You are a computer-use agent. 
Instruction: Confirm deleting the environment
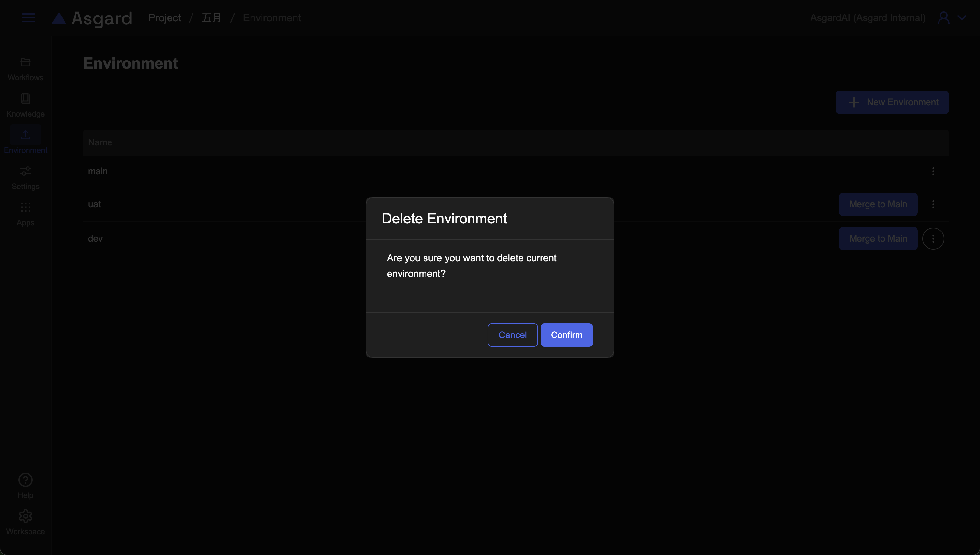566,335
